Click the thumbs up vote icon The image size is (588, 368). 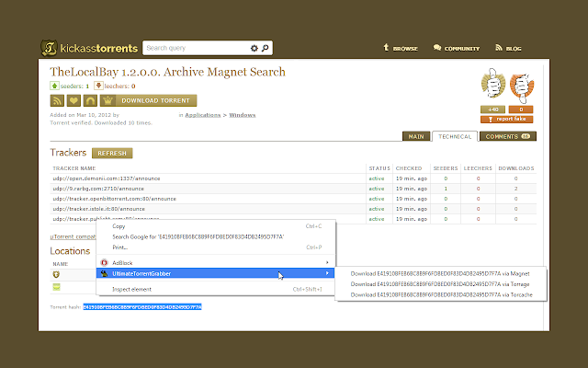[493, 84]
